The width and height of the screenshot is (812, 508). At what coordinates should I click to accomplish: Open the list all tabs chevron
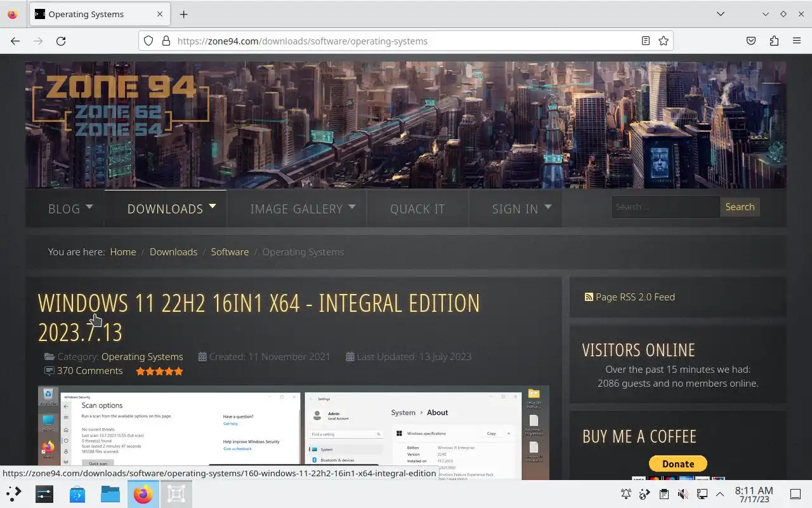tap(721, 14)
